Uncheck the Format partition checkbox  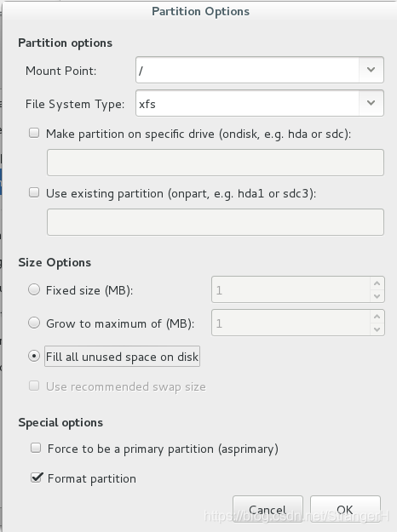pyautogui.click(x=36, y=478)
